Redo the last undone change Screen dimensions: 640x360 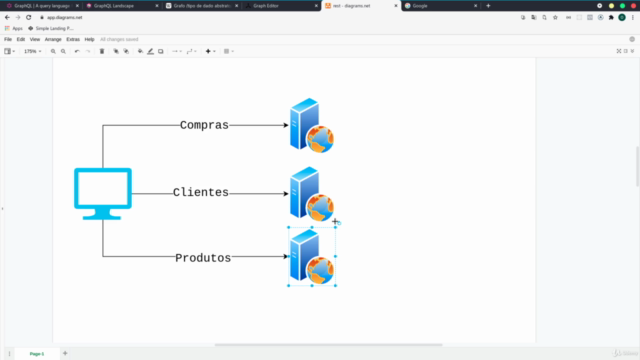point(88,51)
